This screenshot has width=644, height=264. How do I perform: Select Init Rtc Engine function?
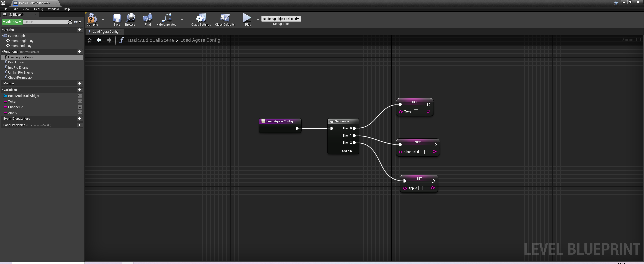[18, 67]
